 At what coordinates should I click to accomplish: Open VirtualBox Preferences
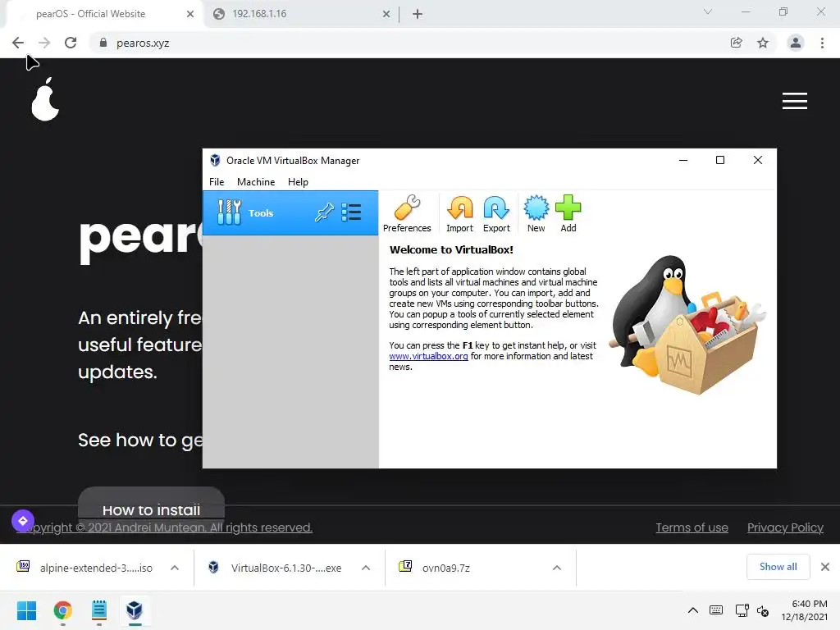click(407, 214)
